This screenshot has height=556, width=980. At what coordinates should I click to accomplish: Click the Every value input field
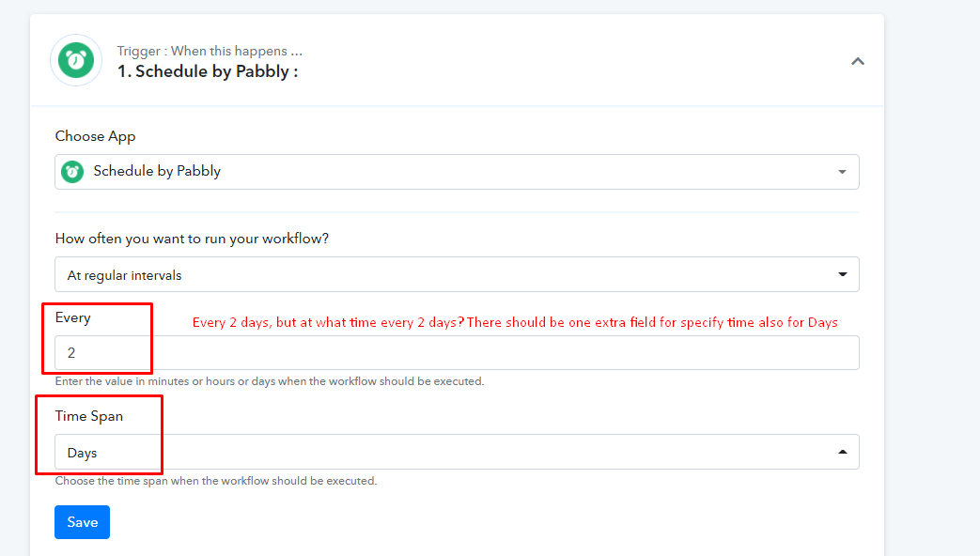(x=457, y=353)
